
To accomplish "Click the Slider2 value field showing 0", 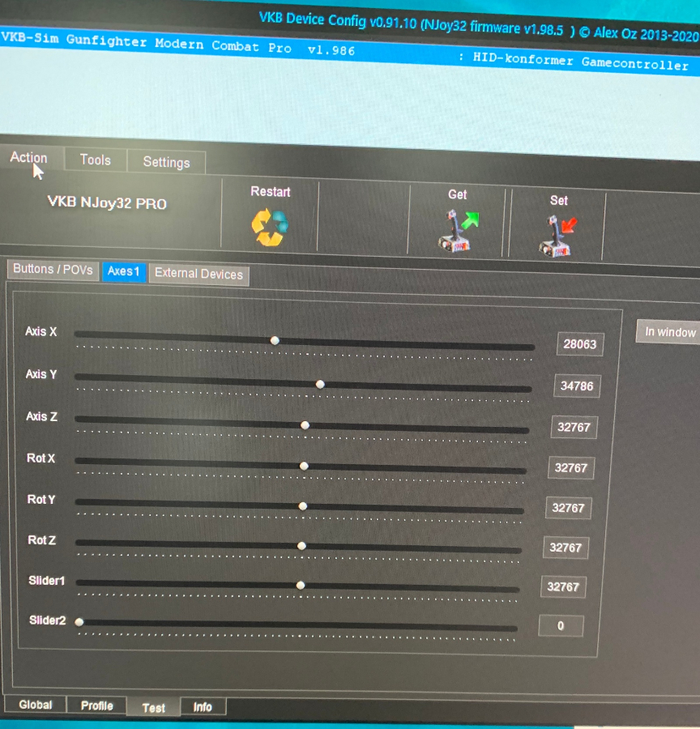I will 561,626.
